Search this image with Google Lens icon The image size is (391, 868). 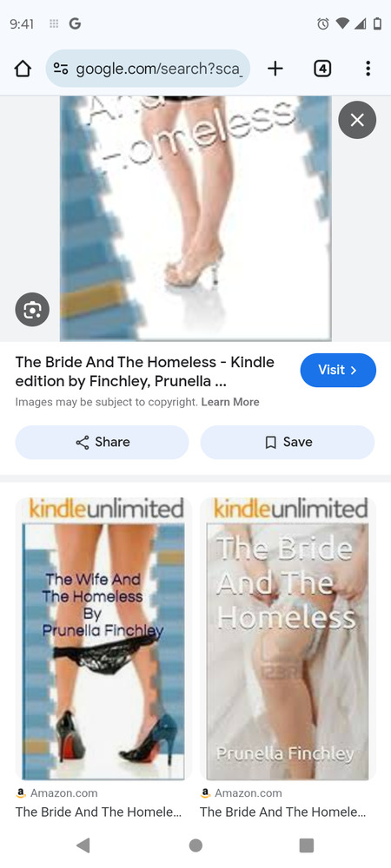tap(32, 310)
